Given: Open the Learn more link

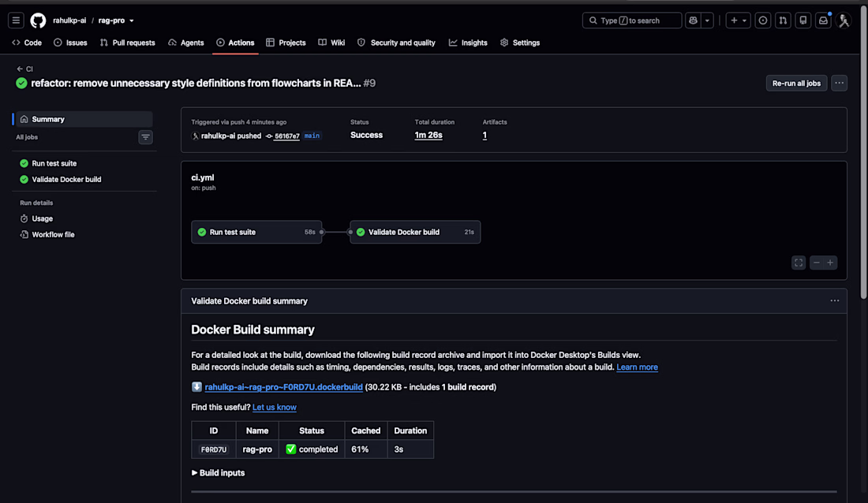Looking at the screenshot, I should click(x=637, y=367).
